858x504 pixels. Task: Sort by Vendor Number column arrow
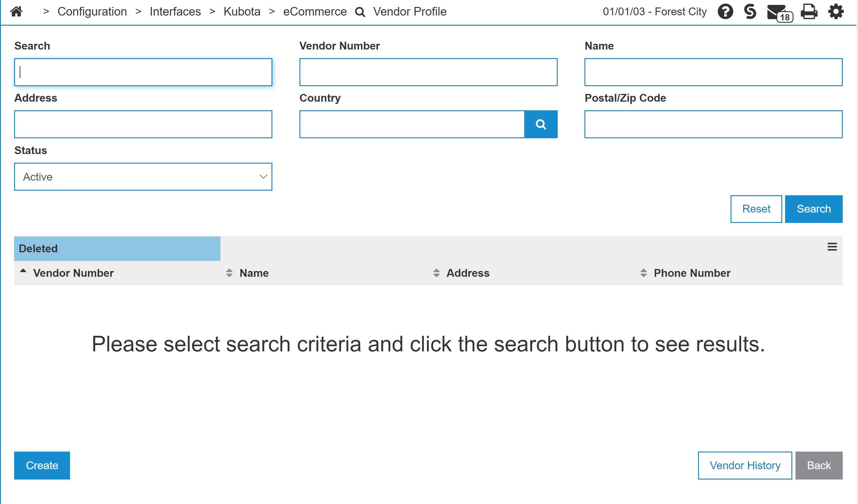coord(23,271)
